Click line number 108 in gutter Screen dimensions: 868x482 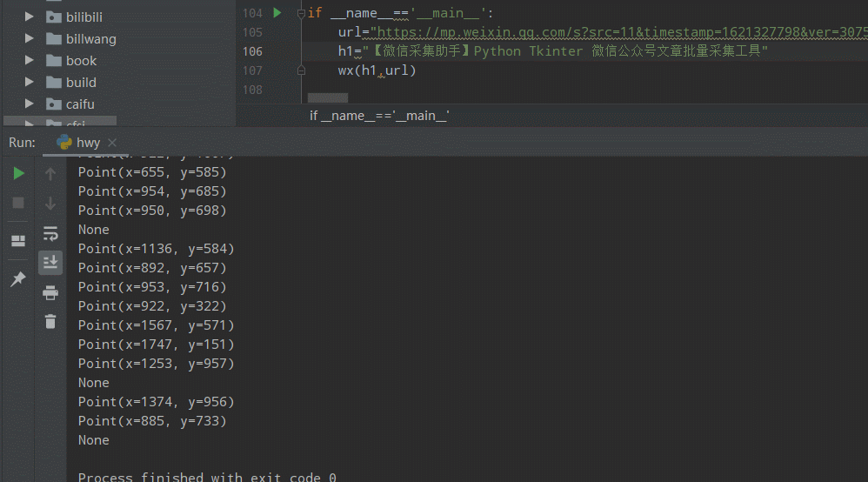point(252,90)
